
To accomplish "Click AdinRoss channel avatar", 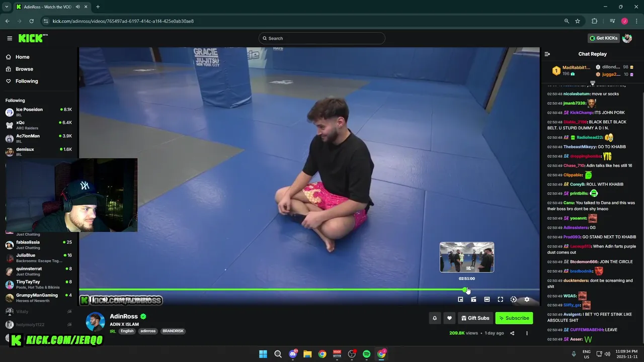I will coord(95,322).
